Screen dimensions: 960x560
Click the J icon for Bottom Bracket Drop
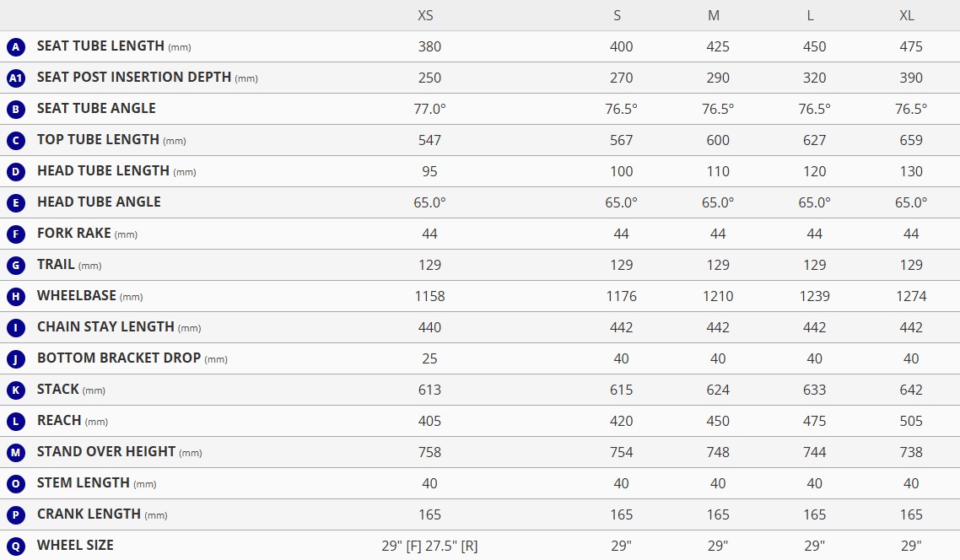pos(15,359)
